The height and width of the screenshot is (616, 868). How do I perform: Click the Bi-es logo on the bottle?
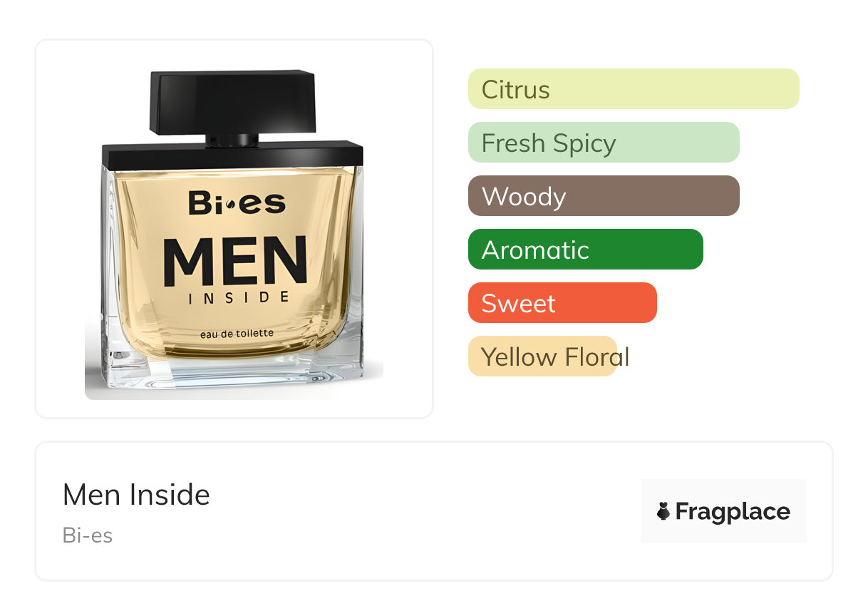[x=237, y=203]
